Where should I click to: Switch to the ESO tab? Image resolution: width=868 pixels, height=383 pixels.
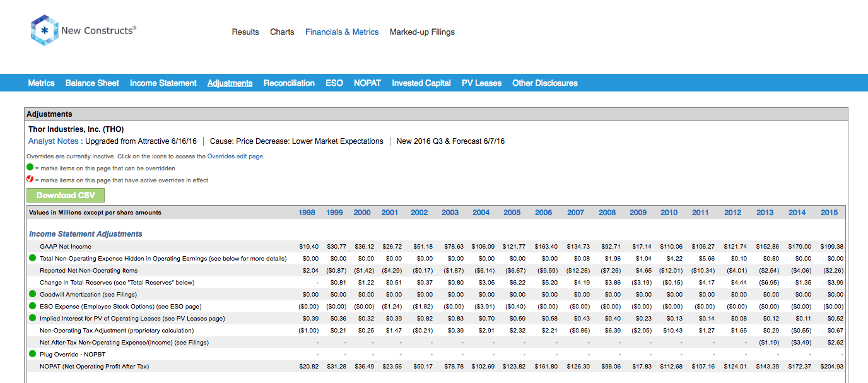[x=334, y=83]
